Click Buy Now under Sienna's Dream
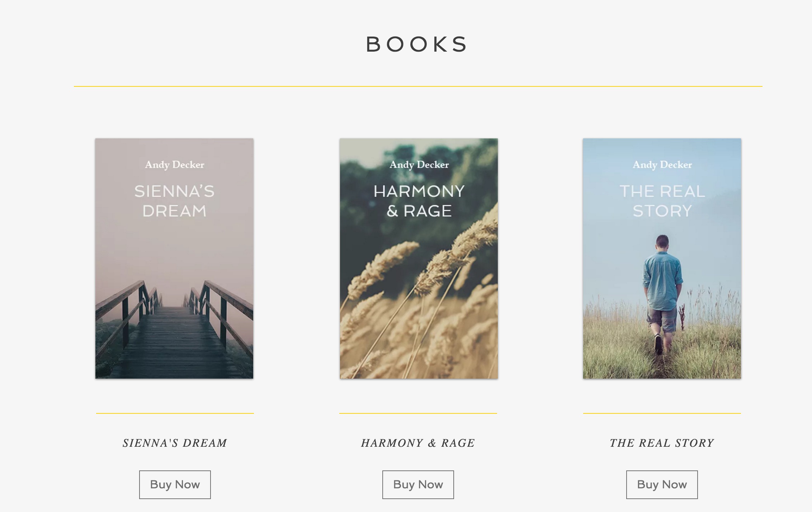The width and height of the screenshot is (812, 512). (175, 484)
